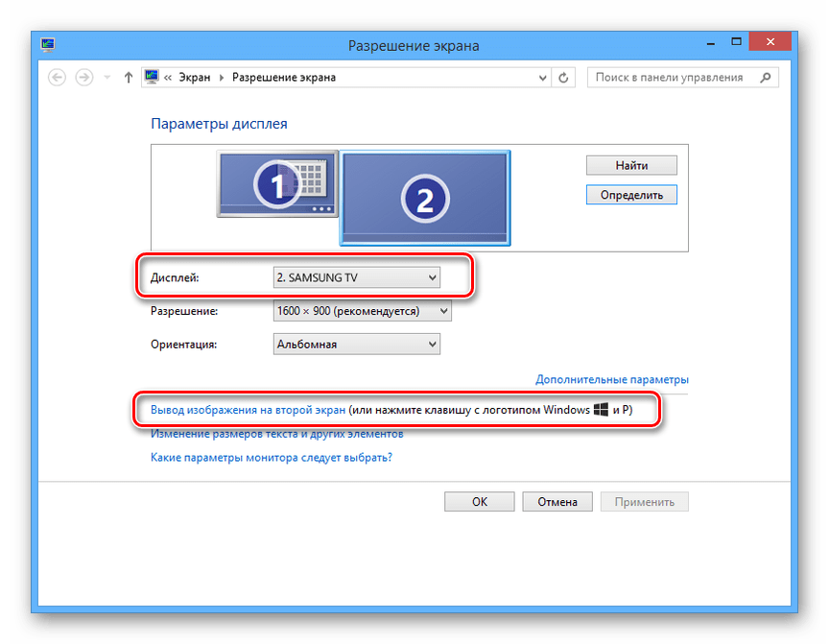
Task: Click the Back navigation arrow
Action: 58,78
